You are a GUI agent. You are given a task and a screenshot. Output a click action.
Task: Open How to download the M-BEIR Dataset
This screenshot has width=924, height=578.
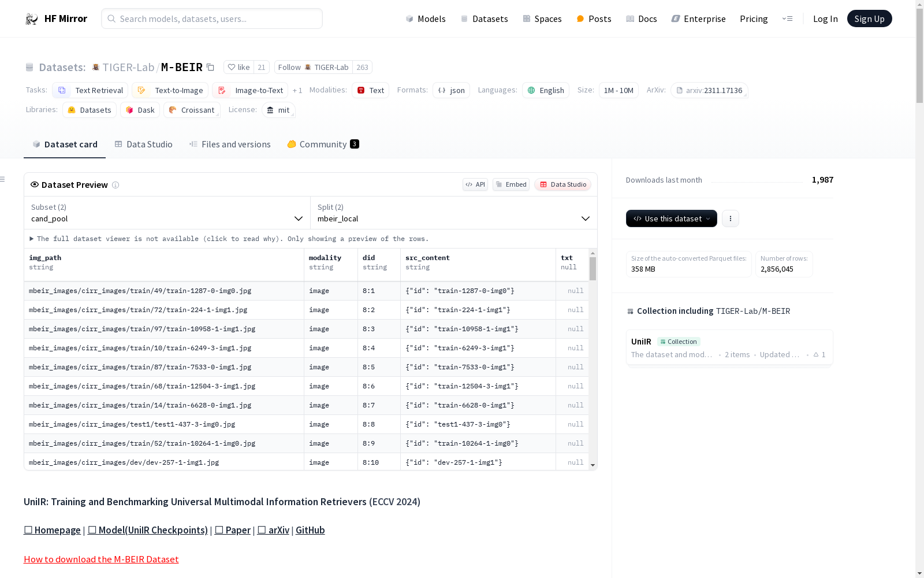click(x=101, y=559)
